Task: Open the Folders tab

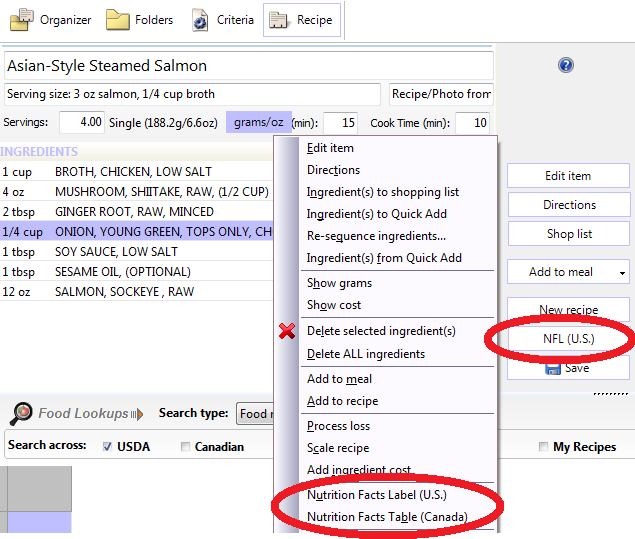Action: 140,20
